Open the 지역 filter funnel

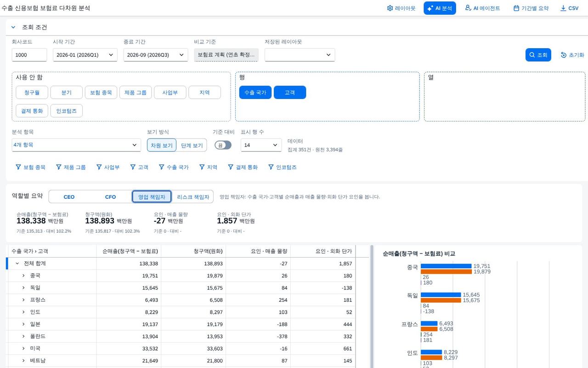[202, 167]
